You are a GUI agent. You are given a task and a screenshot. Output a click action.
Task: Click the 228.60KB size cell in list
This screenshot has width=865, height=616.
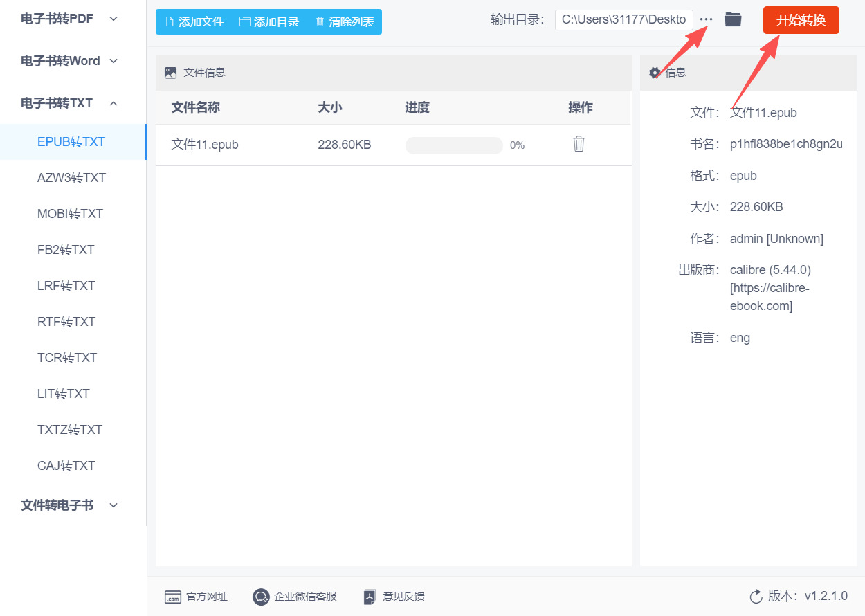tap(345, 145)
